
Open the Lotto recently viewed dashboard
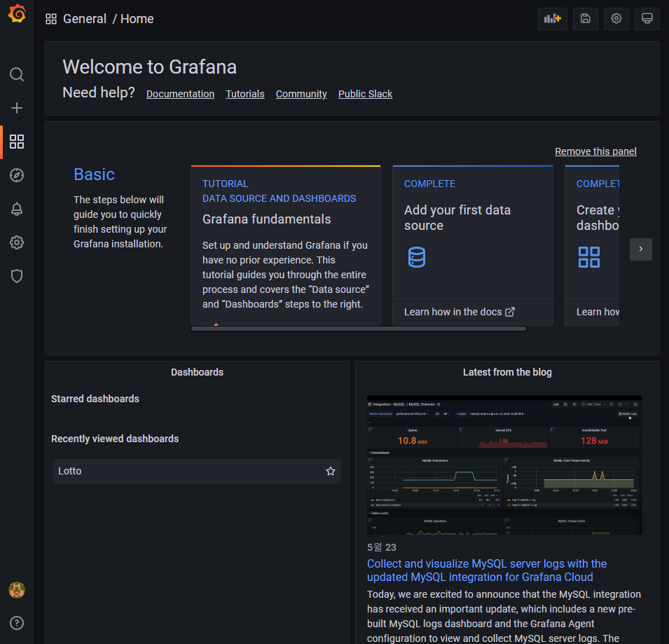pos(197,471)
